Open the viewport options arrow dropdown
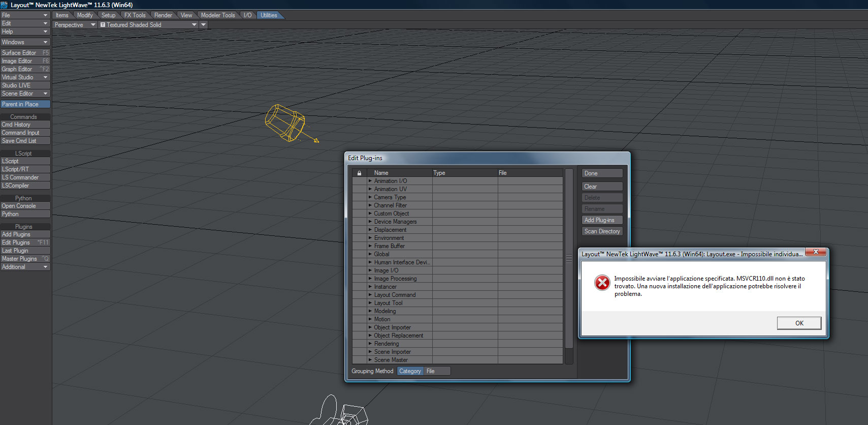The image size is (868, 425). coord(204,25)
